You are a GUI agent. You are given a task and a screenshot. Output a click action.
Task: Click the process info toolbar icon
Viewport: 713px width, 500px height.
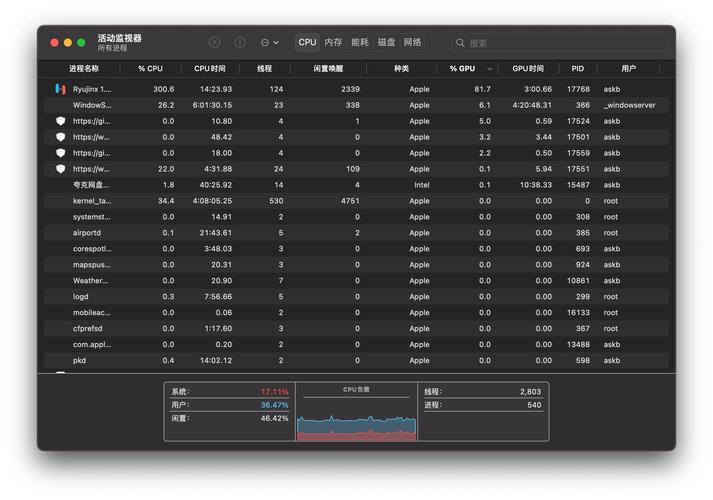coord(240,42)
